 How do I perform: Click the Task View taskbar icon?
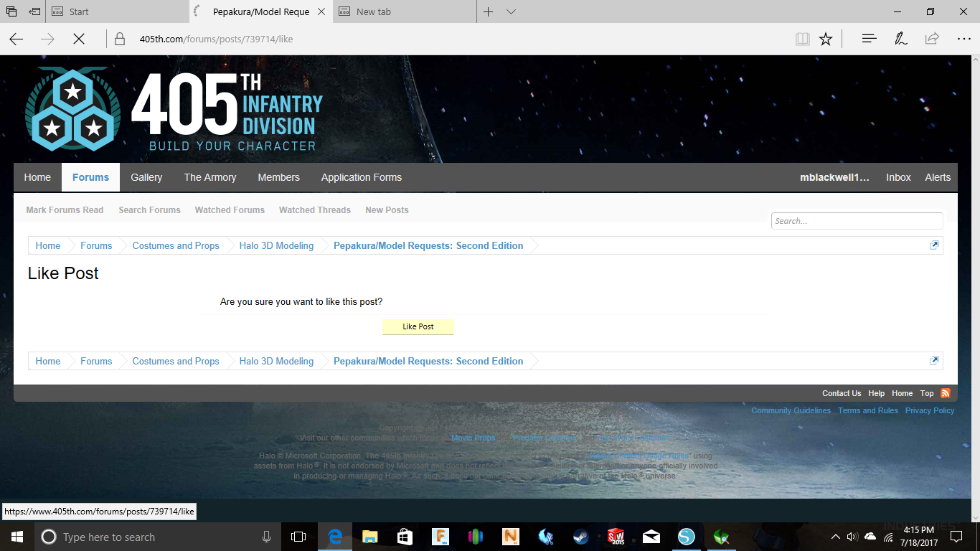click(298, 537)
